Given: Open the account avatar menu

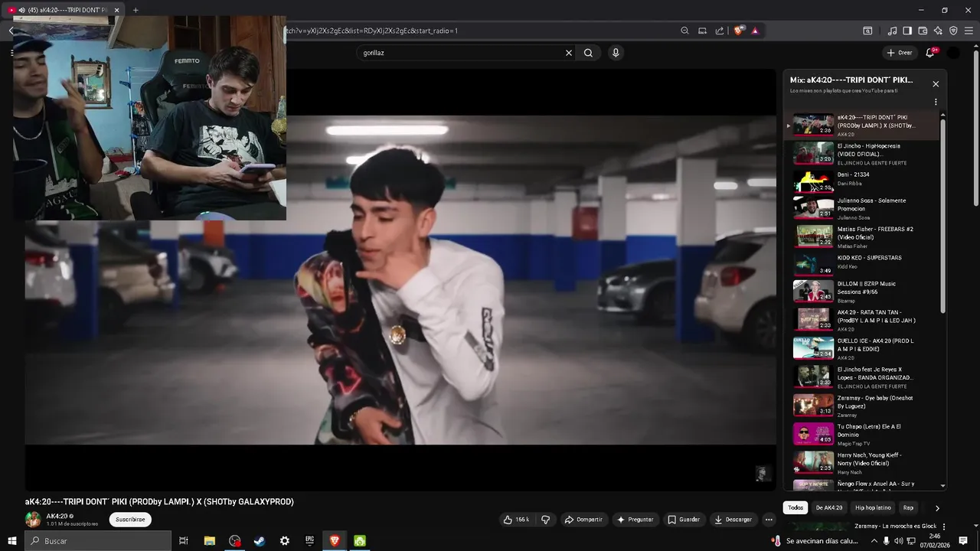Looking at the screenshot, I should point(953,53).
